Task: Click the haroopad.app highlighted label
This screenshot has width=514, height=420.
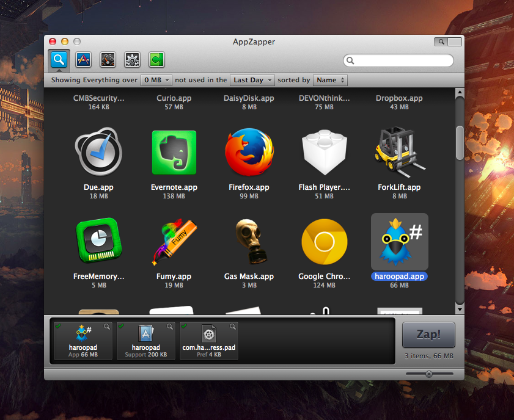Action: [399, 277]
